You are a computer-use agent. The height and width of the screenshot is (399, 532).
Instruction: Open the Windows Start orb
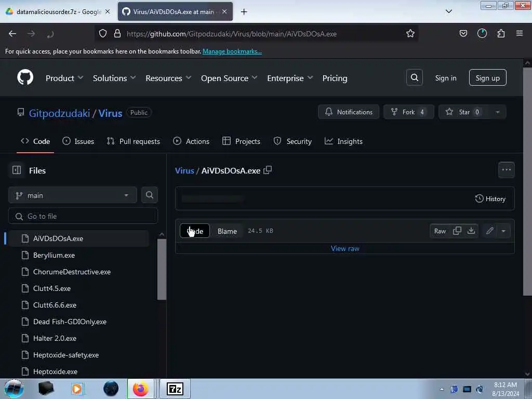tap(14, 389)
